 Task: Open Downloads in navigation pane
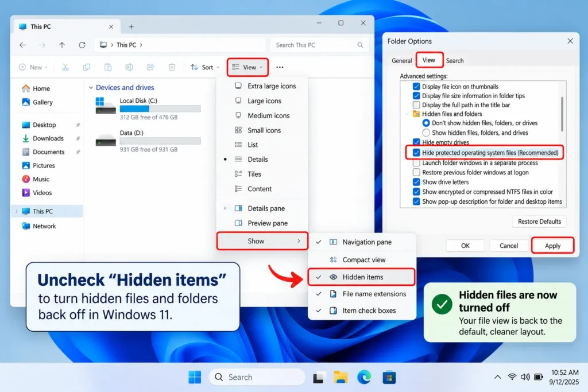coord(48,138)
